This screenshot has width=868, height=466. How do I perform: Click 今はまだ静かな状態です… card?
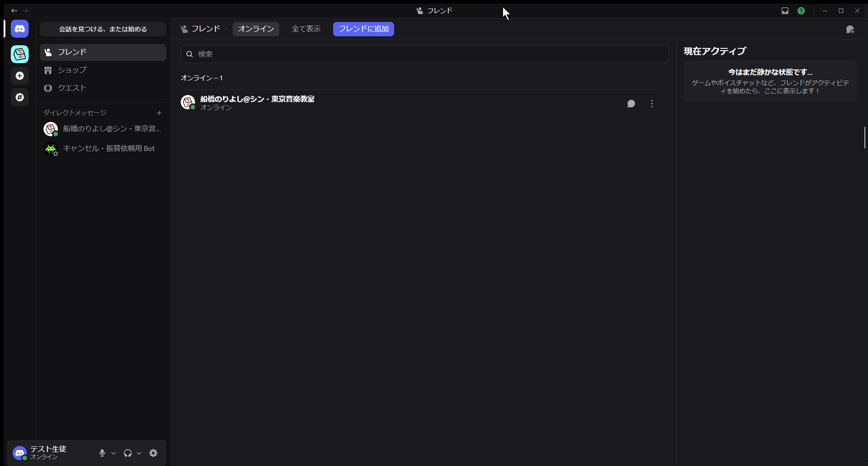point(770,82)
